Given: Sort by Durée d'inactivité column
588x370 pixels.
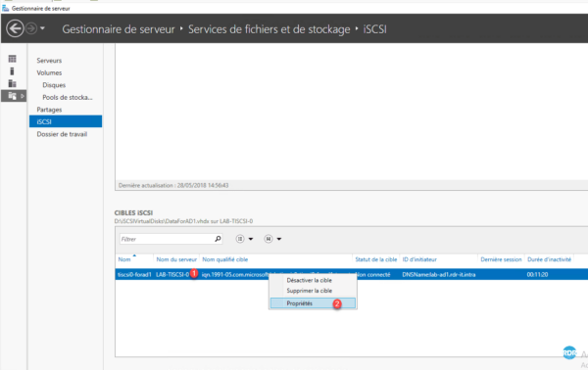Looking at the screenshot, I should 549,259.
